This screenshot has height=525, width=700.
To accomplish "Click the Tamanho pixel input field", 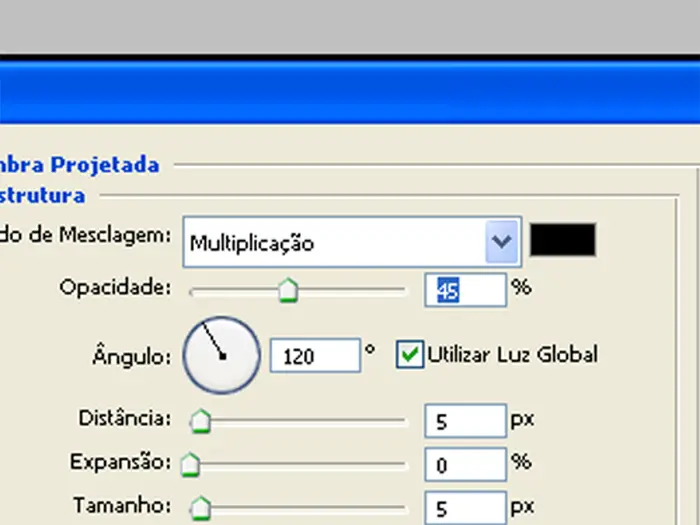I will (465, 509).
